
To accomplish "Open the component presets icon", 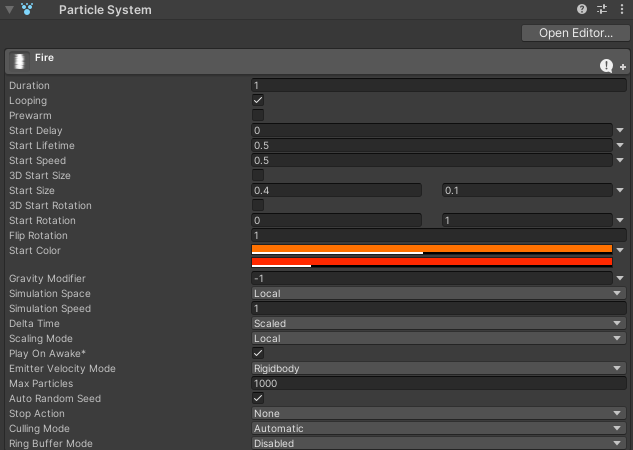I will [602, 9].
